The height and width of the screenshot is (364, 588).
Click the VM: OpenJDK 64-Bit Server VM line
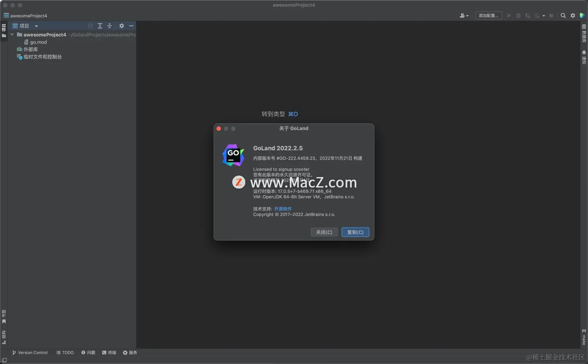point(304,197)
